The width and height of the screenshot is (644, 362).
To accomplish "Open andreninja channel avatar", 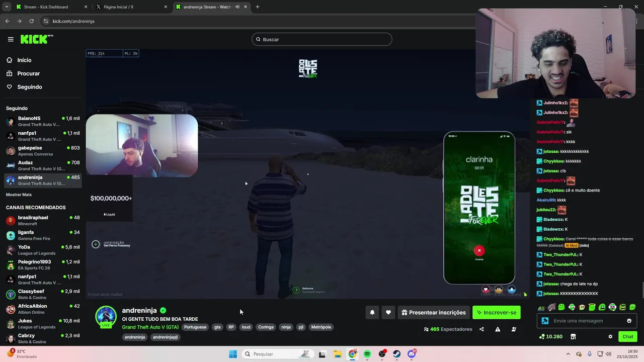I will coord(106,317).
